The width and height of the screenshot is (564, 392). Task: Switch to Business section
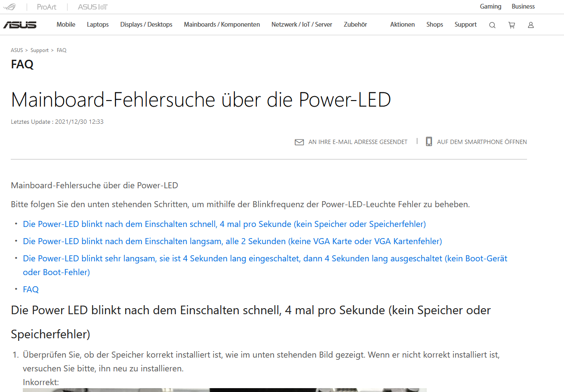pos(523,6)
